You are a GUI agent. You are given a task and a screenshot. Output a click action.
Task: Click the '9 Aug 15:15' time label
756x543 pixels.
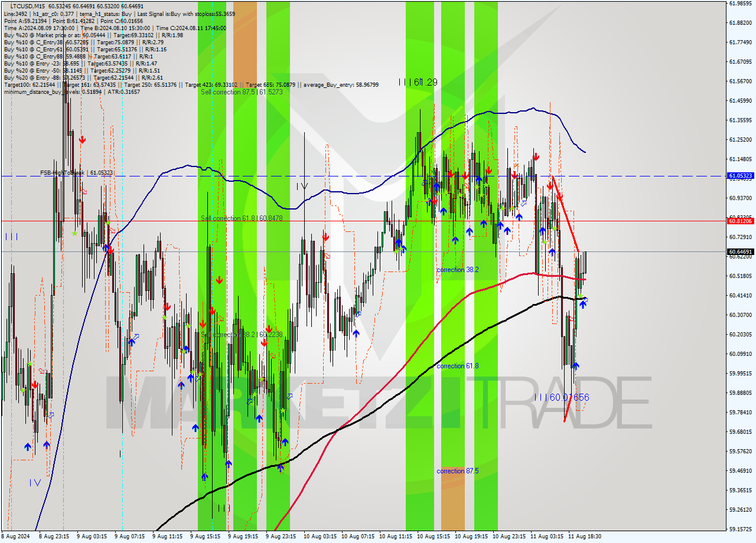pos(205,537)
